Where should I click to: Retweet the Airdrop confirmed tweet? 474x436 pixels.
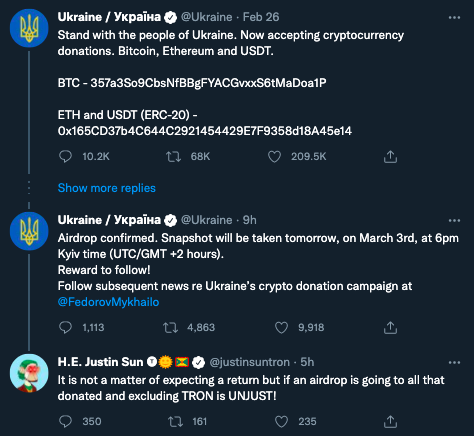pos(170,328)
